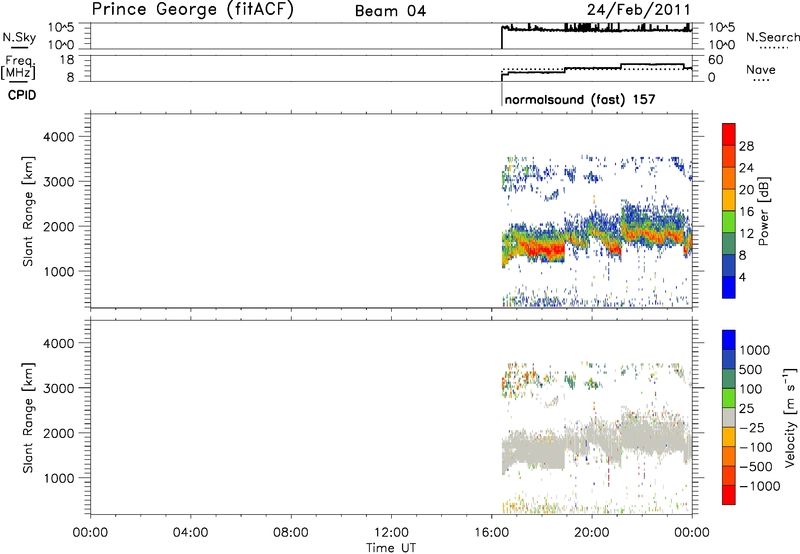800x554 pixels.
Task: Click the '04:00' time tick label
Action: [191, 533]
